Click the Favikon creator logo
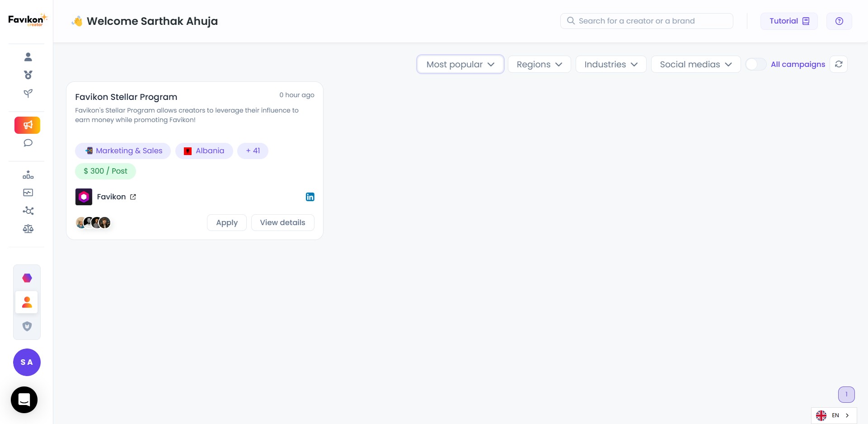 [28, 20]
